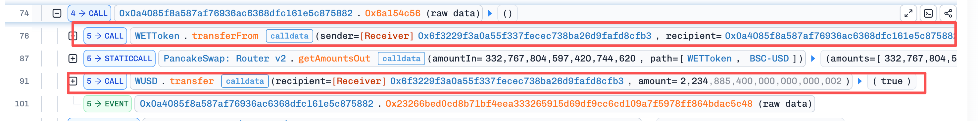Open the PancakeSwap: Router v2 link

224,59
